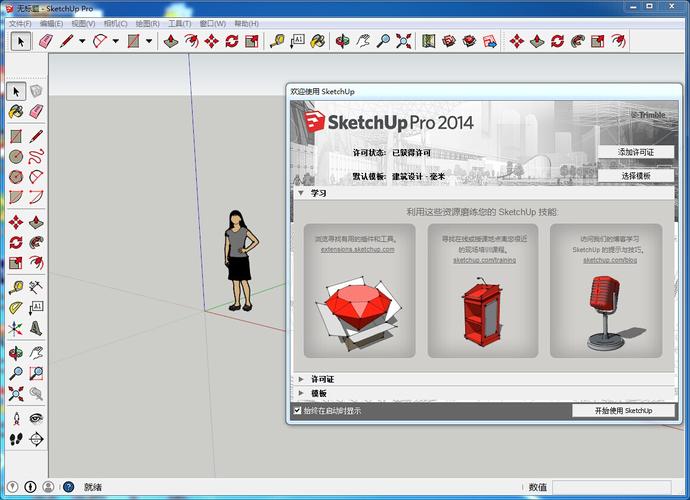This screenshot has height=500, width=690.
Task: Click the 添加许可证 button
Action: (x=635, y=152)
